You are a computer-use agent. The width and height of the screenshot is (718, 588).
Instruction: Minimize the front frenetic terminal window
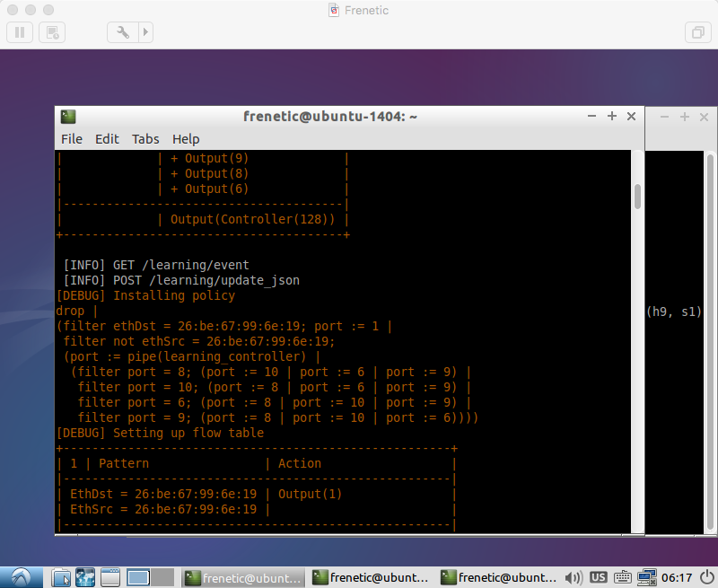click(591, 117)
